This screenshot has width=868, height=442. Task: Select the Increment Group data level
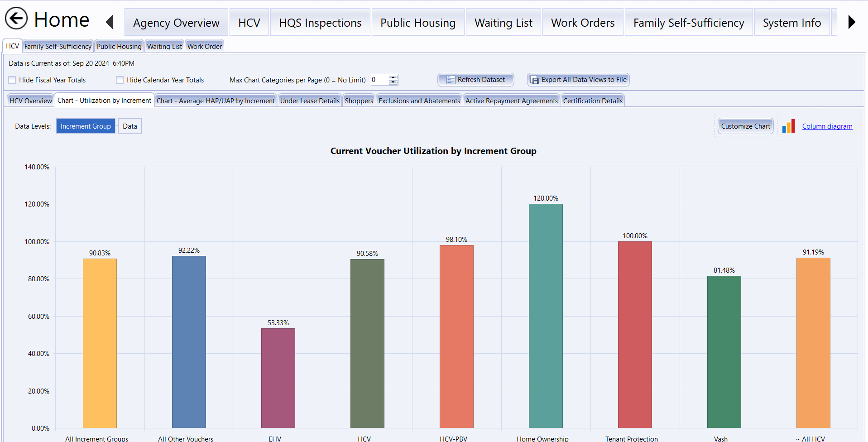click(86, 126)
